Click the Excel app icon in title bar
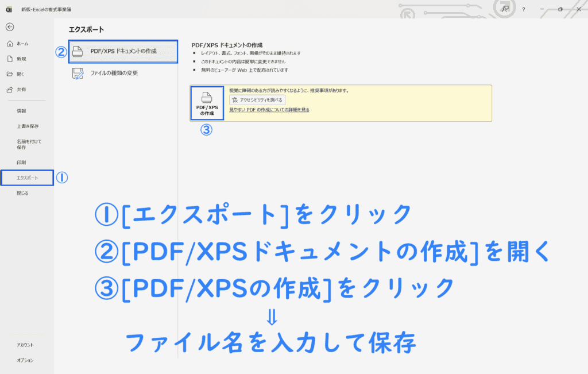The width and height of the screenshot is (588, 374). [9, 10]
